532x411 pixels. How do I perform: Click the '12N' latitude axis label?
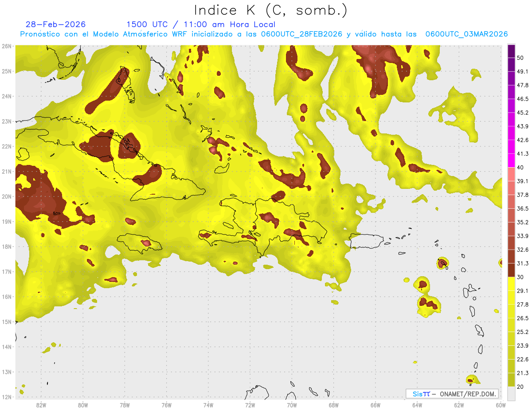(x=7, y=397)
